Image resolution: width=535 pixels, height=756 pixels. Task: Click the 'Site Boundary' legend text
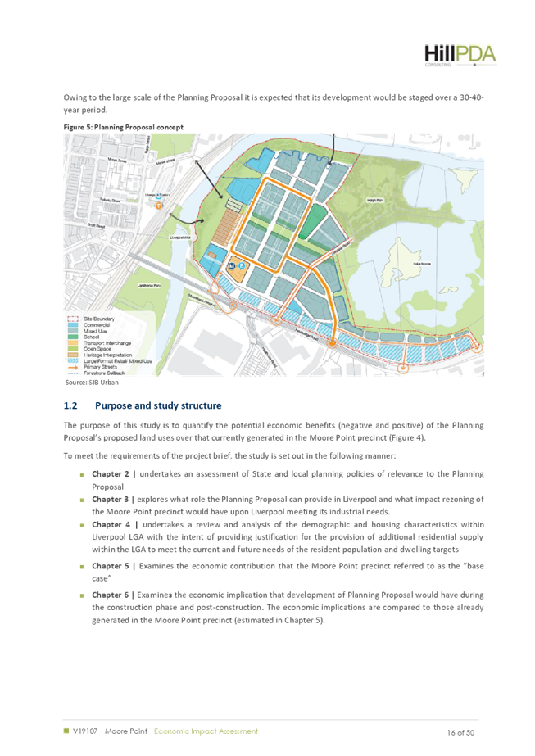[99, 319]
